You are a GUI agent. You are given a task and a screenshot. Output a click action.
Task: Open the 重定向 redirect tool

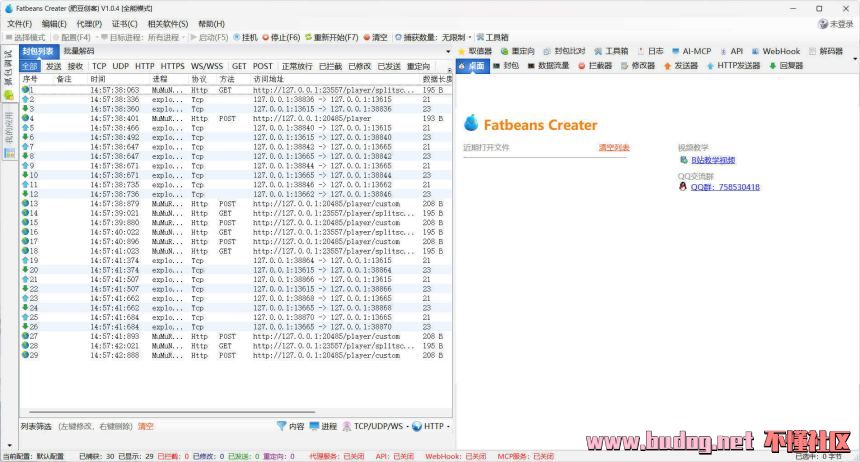click(518, 51)
